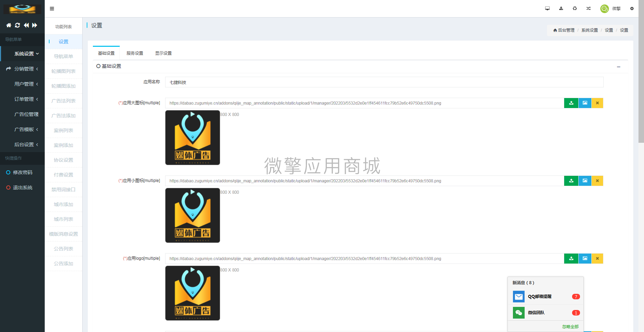The image size is (644, 332).
Task: Open image picker for 应用小图标
Action: coord(585,181)
